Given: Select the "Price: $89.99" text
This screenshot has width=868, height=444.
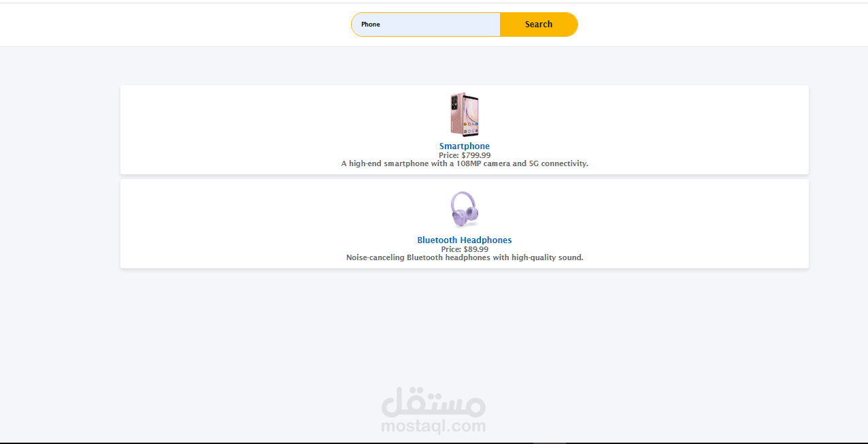Looking at the screenshot, I should [465, 249].
